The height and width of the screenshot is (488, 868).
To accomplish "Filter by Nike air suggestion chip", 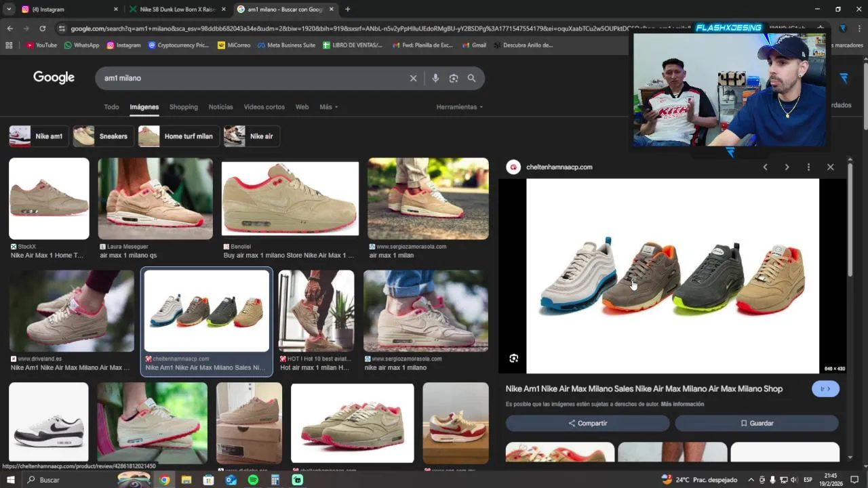I will click(252, 136).
